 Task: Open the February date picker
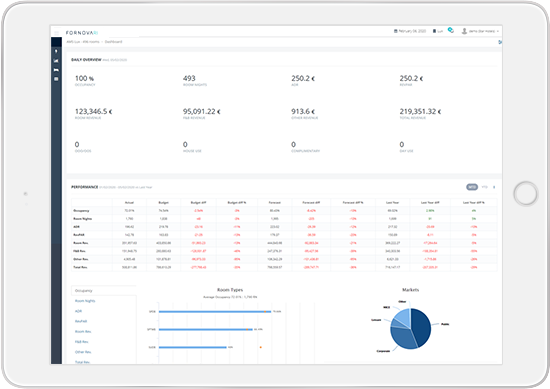[410, 31]
